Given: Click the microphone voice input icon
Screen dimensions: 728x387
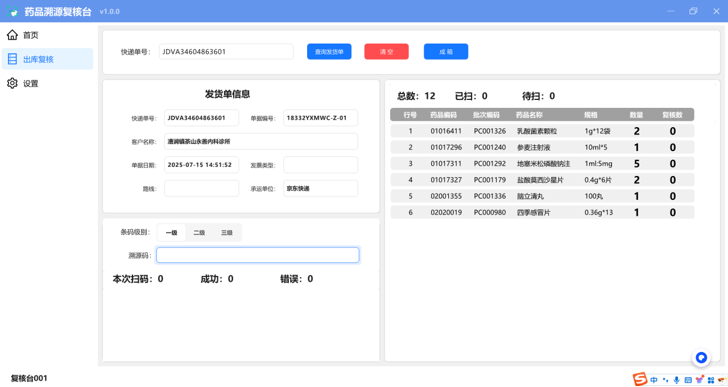Looking at the screenshot, I should click(x=676, y=380).
